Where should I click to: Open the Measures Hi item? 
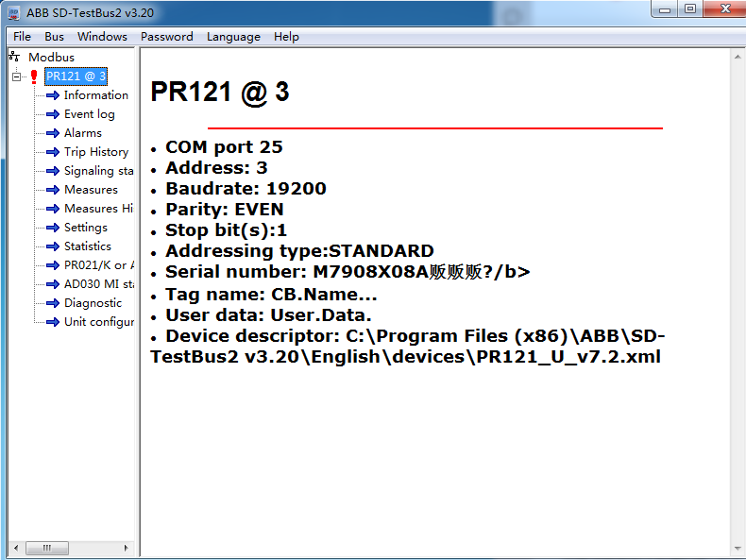[99, 209]
